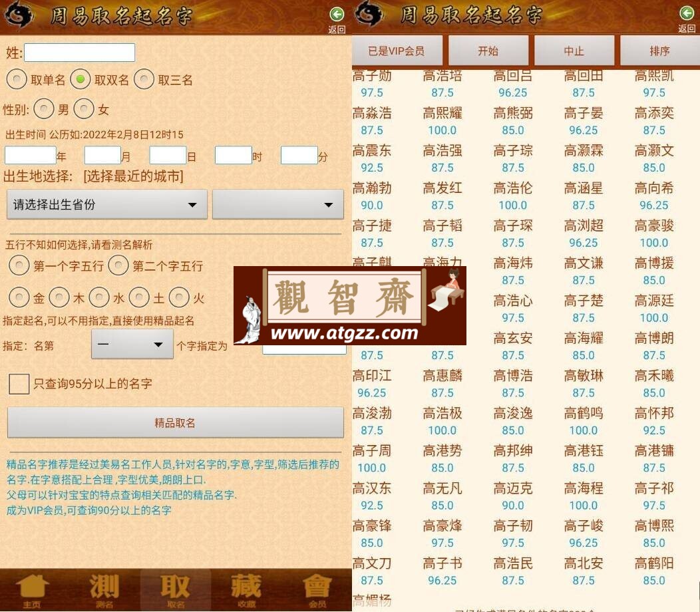
Task: Click the birth 年 year input field
Action: pos(31,156)
